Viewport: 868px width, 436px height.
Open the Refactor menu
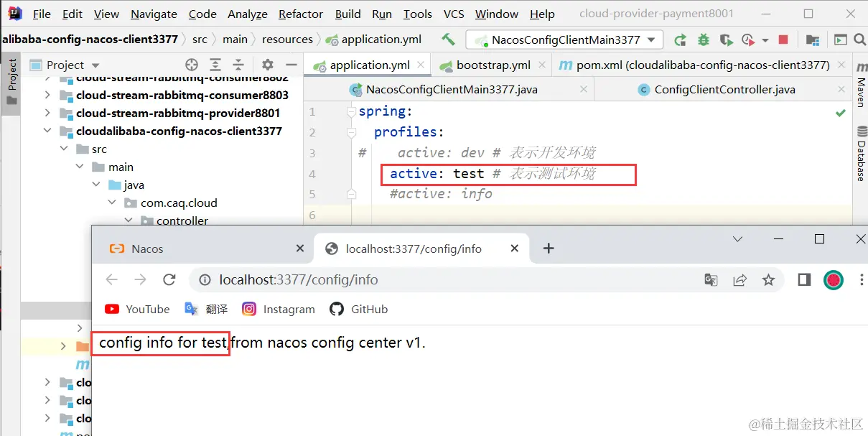pyautogui.click(x=300, y=14)
